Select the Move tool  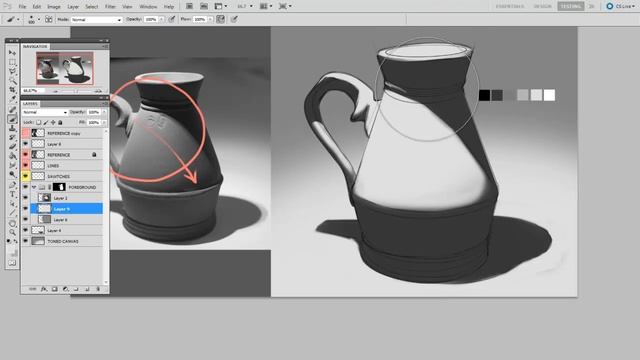[12, 53]
